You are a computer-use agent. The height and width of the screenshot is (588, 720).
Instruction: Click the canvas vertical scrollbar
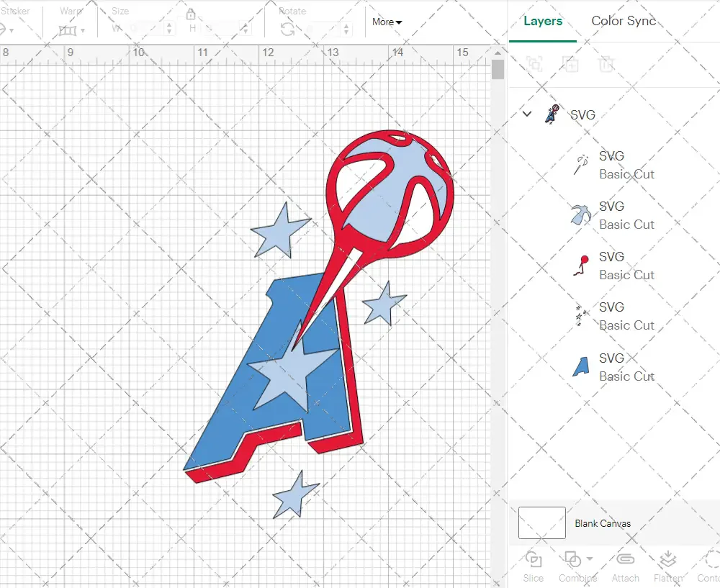coord(498,70)
